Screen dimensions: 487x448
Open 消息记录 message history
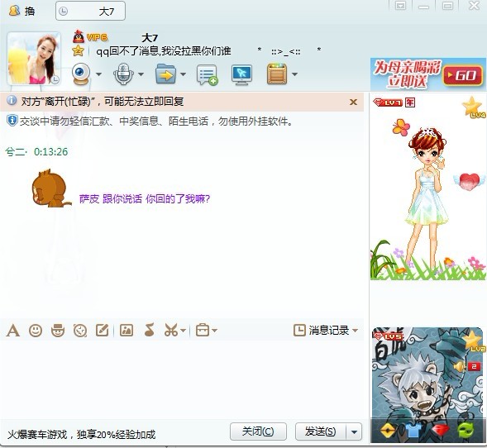[322, 331]
